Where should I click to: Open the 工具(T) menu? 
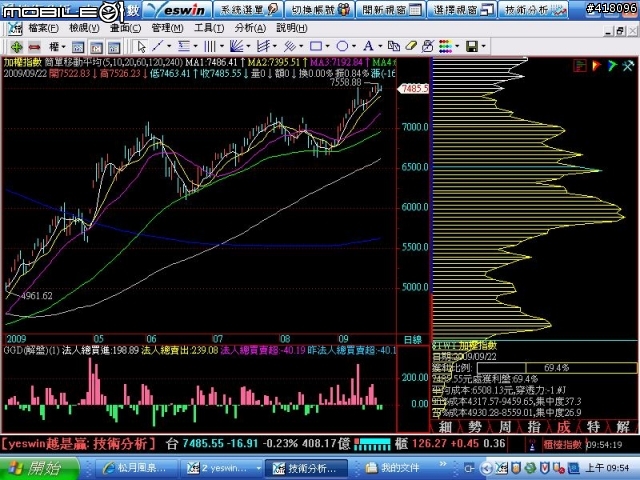[x=209, y=28]
